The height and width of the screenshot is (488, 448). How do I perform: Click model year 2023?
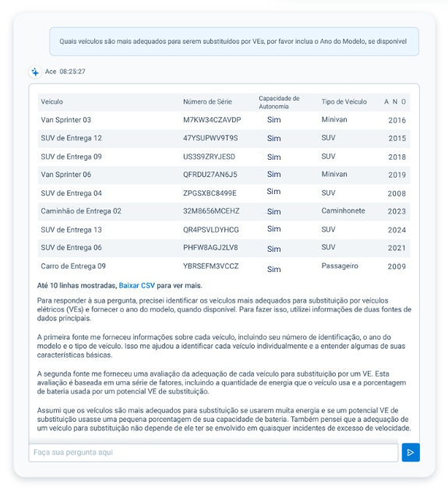(x=397, y=211)
